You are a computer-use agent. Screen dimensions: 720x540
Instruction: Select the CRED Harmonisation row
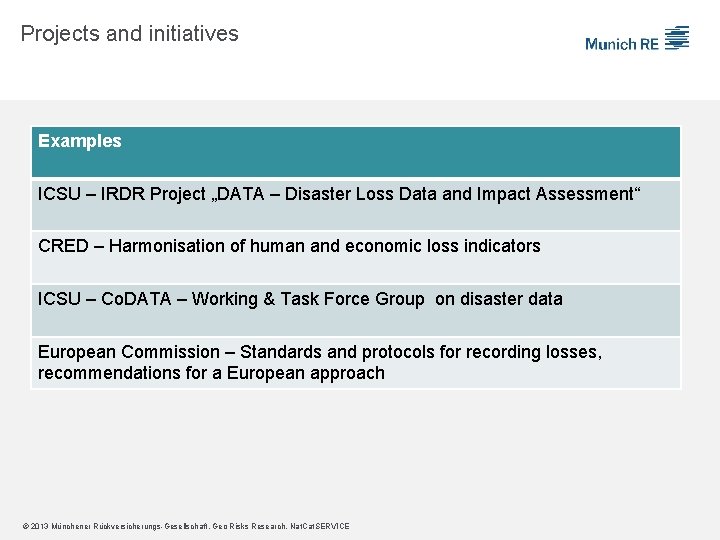click(356, 257)
